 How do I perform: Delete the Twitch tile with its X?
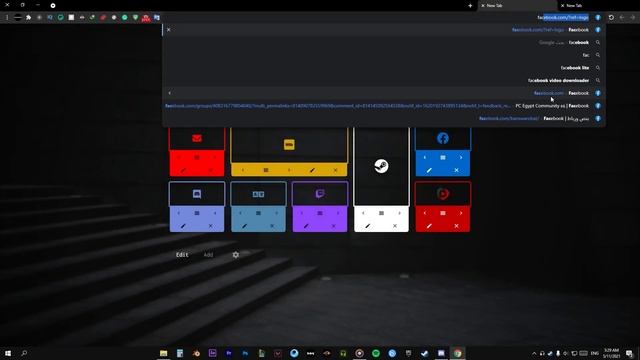333,226
